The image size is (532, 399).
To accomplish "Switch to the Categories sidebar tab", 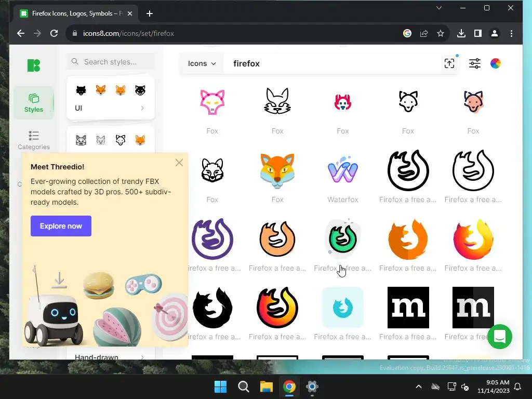I will pos(34,140).
